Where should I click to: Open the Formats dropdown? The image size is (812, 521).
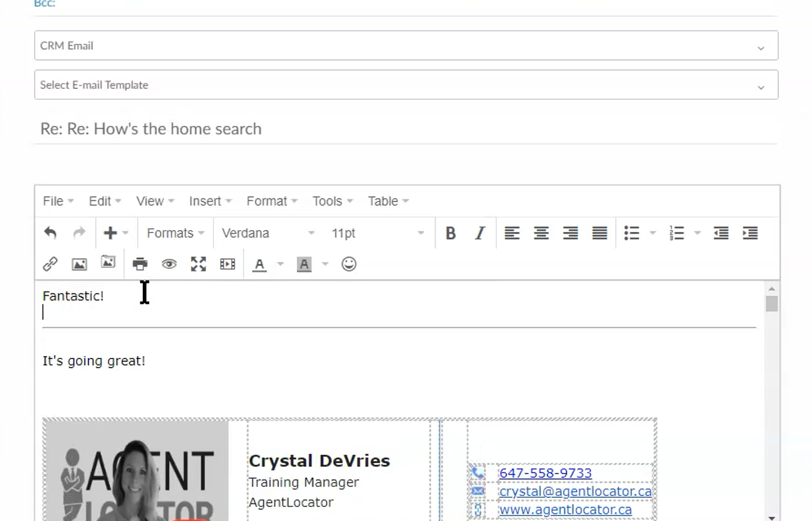click(175, 233)
